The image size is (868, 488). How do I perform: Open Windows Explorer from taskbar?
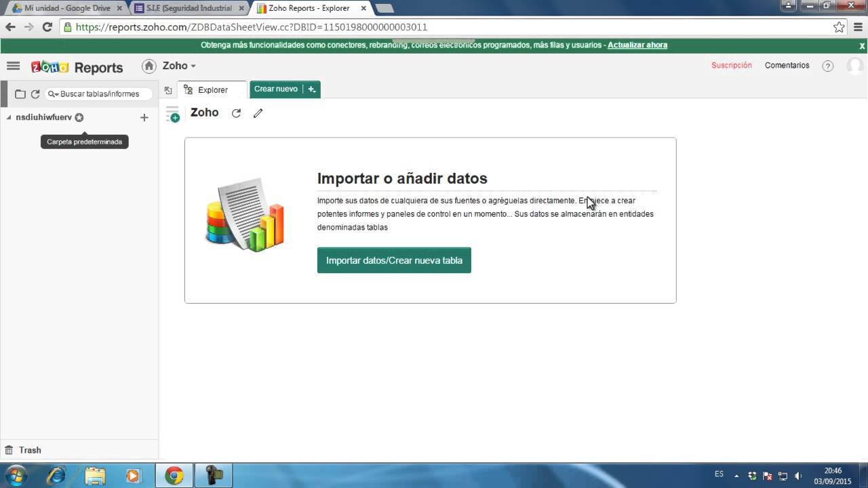96,476
